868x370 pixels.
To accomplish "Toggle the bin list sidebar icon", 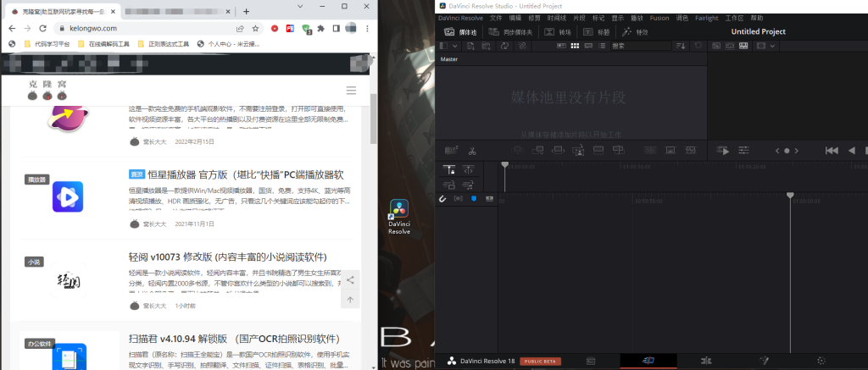I will coord(443,46).
